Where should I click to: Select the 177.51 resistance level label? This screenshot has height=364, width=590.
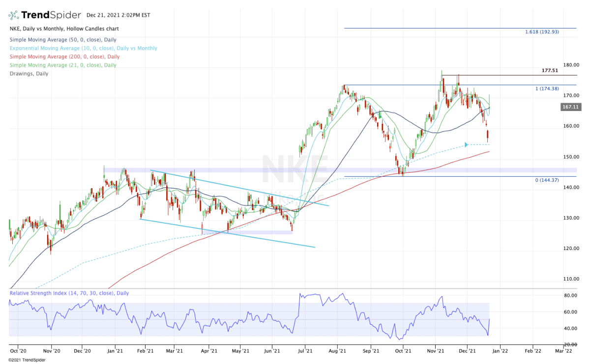tap(552, 70)
